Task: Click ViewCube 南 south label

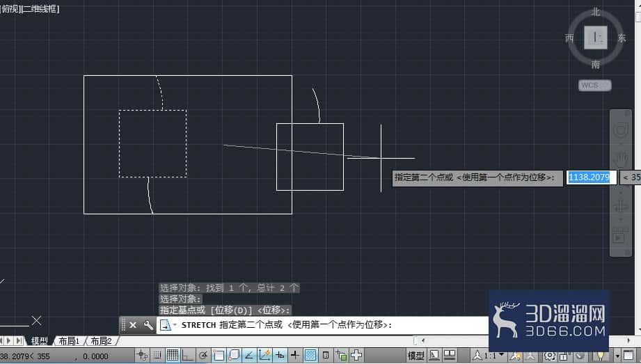Action: (x=596, y=64)
